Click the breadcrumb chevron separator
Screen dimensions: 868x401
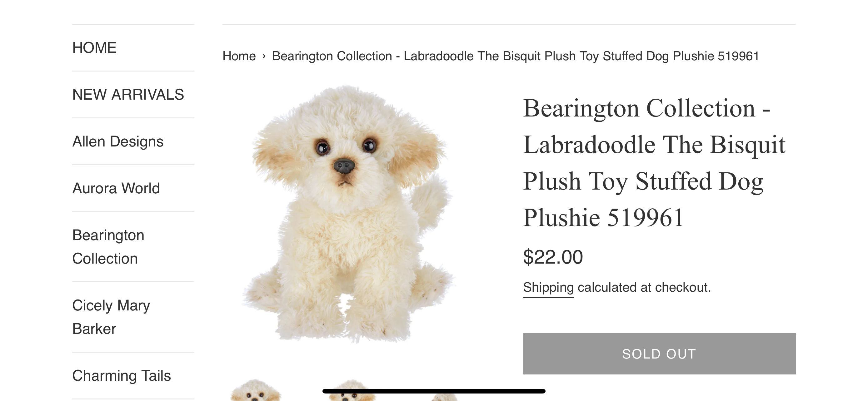264,56
